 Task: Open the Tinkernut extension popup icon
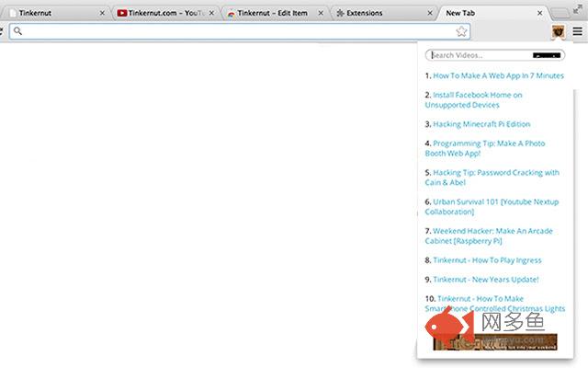click(558, 32)
